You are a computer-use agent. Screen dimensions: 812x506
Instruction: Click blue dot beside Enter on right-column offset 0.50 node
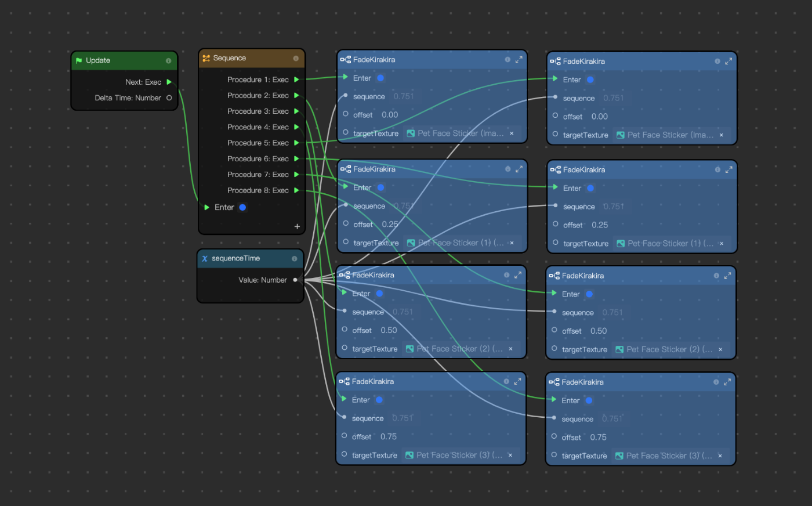click(x=589, y=295)
